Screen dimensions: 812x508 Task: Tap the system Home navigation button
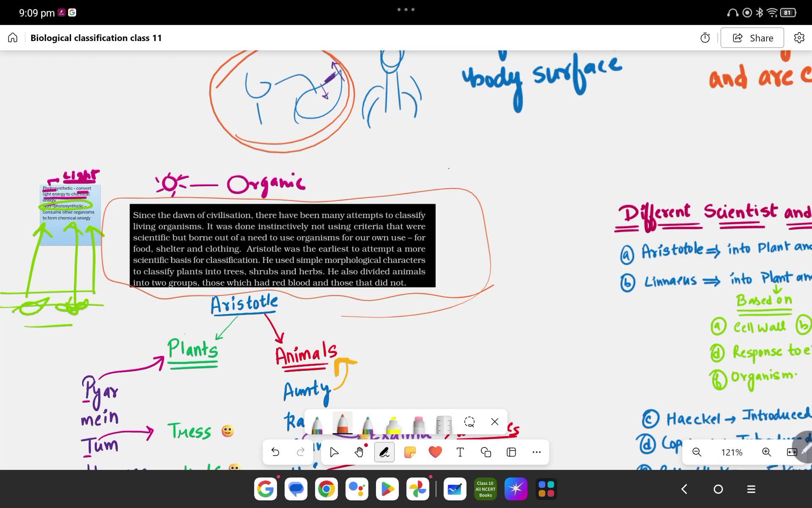pyautogui.click(x=718, y=489)
